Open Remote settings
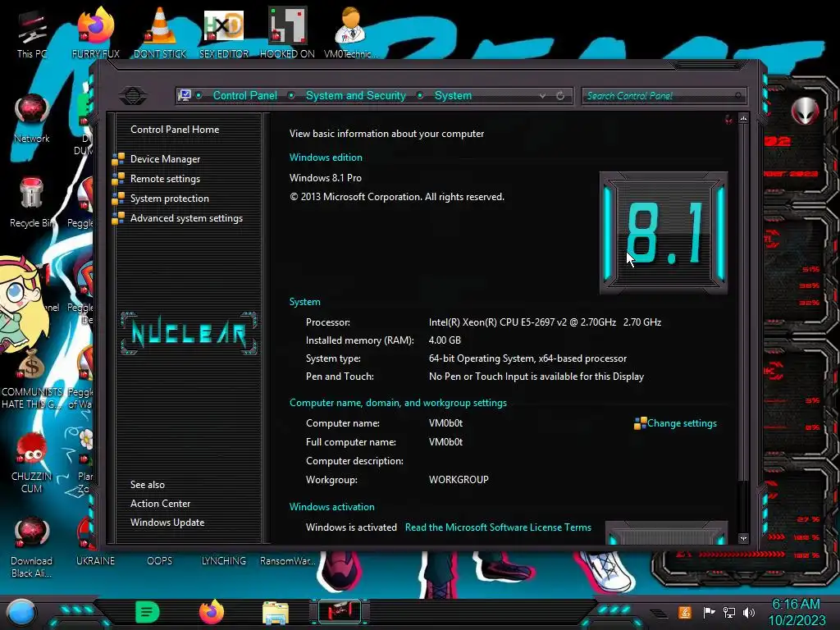This screenshot has height=630, width=840. (x=165, y=179)
